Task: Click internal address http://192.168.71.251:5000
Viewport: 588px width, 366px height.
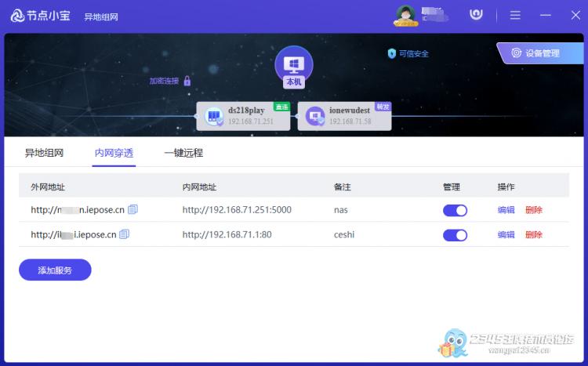Action: pos(237,210)
